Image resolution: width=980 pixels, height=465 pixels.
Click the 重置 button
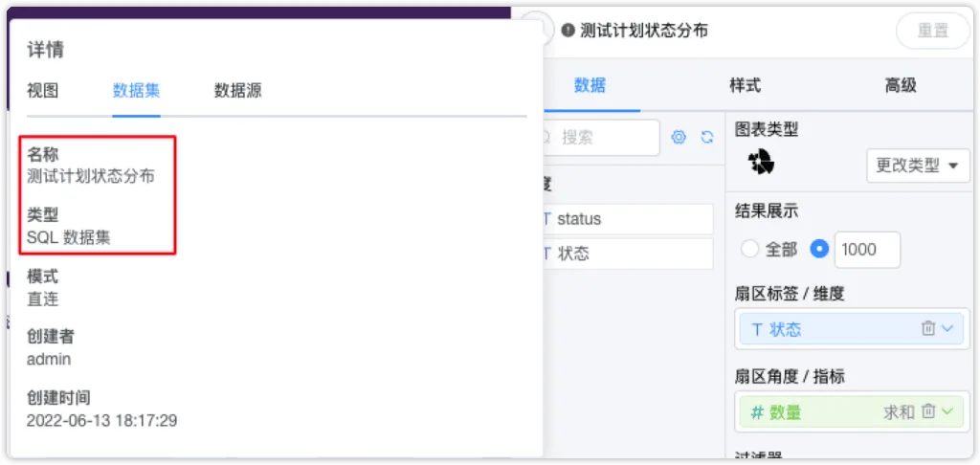click(x=932, y=31)
